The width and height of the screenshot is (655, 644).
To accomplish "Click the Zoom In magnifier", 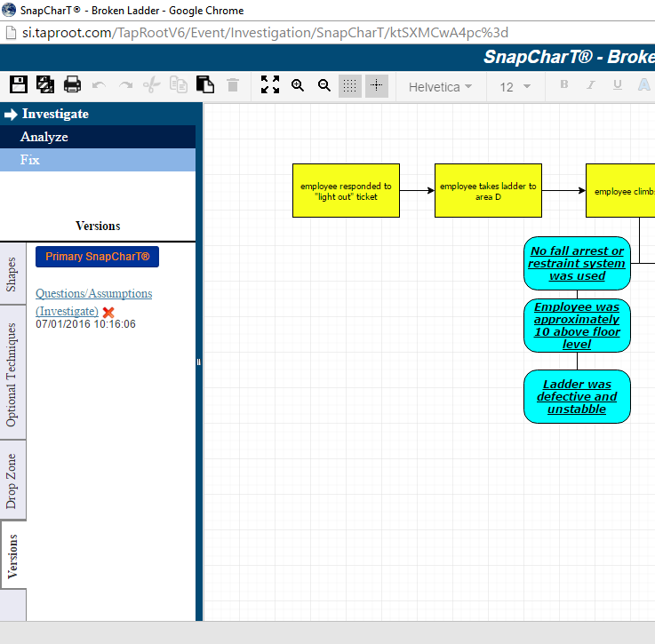I will pos(298,85).
